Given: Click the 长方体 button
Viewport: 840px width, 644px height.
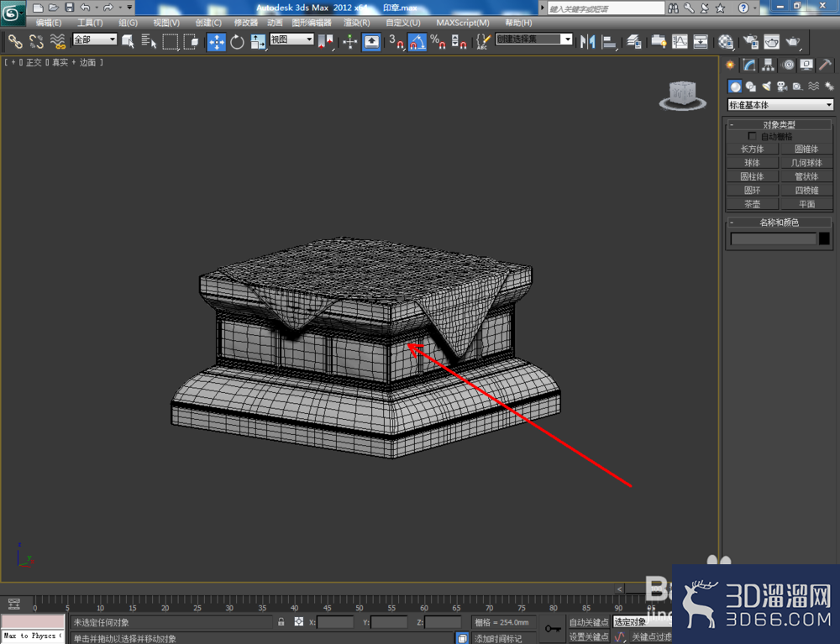Looking at the screenshot, I should pyautogui.click(x=752, y=149).
